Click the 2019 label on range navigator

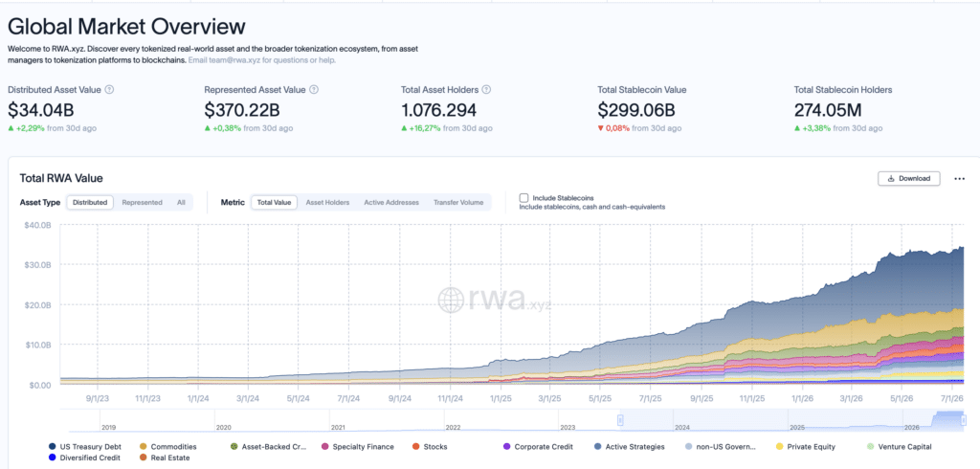108,429
